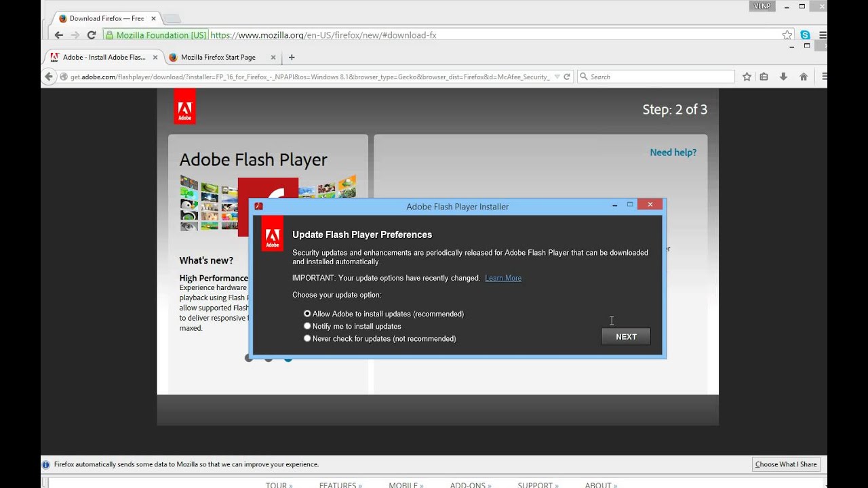Click the get.adobe.com URL field in Firefox
Viewport: 868px width, 488px height.
(x=310, y=77)
